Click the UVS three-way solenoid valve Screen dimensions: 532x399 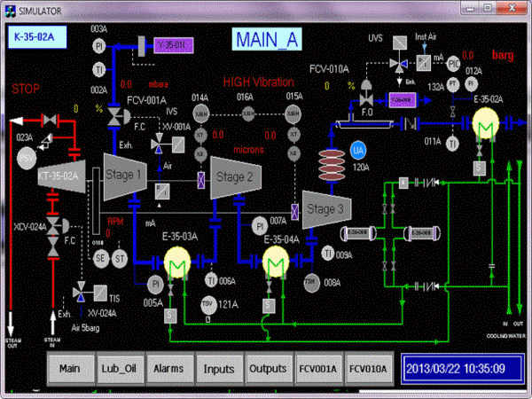click(399, 65)
